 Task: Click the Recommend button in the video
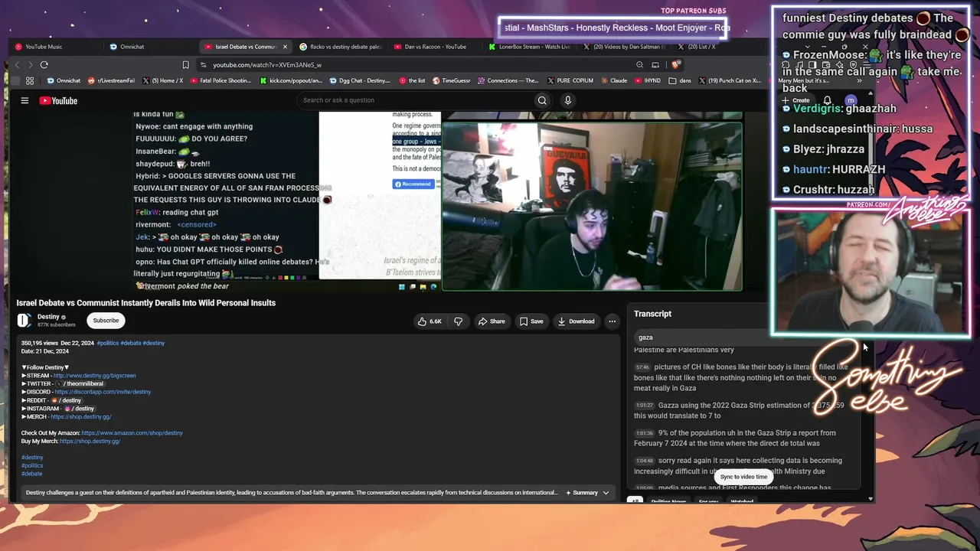[413, 184]
